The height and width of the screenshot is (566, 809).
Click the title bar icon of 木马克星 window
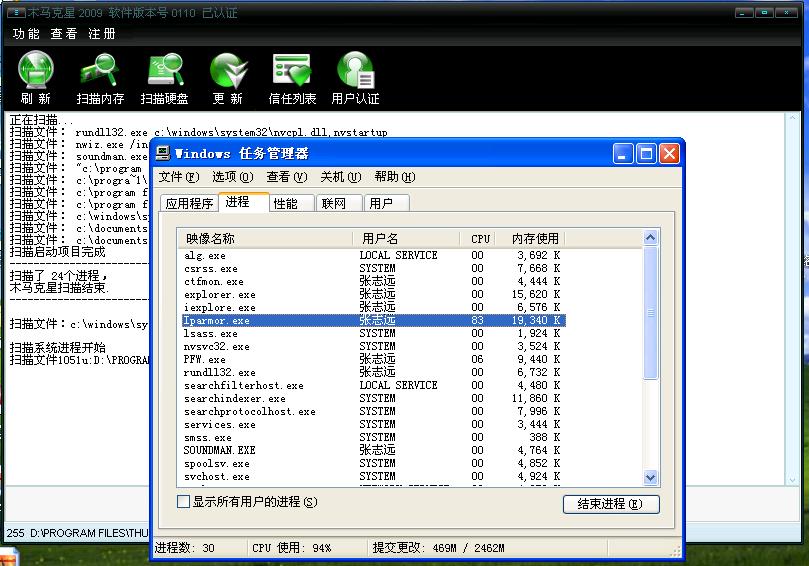17,12
